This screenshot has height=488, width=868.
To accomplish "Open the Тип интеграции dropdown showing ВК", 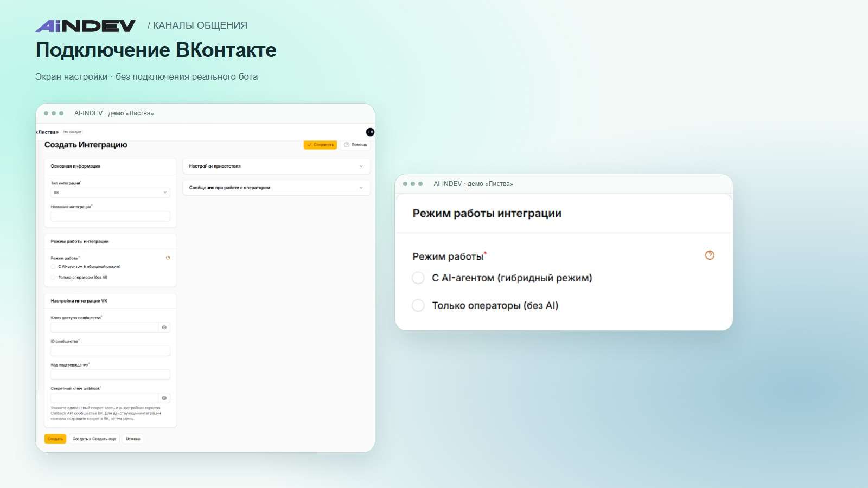I will (110, 192).
